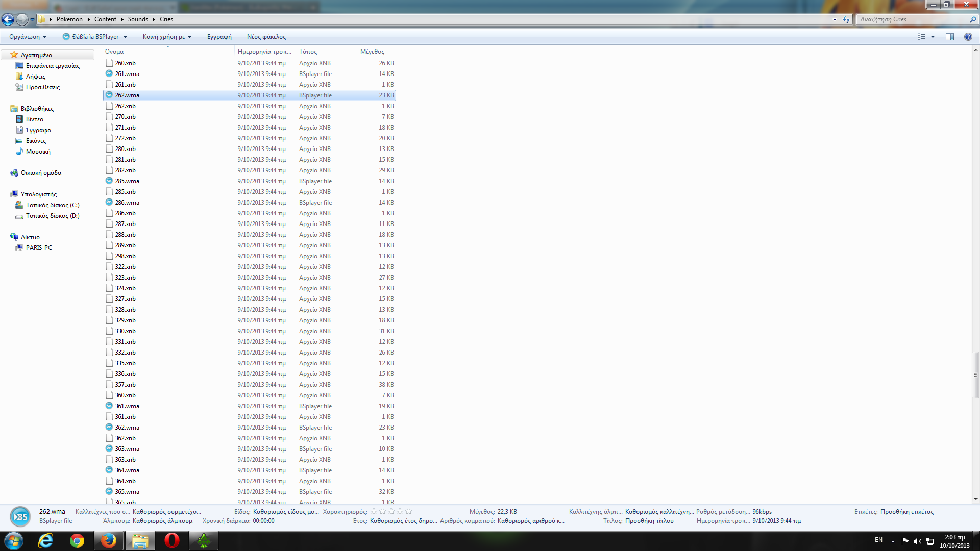Click the 286.wma BSPlayer file icon
The height and width of the screenshot is (551, 980).
pos(109,203)
